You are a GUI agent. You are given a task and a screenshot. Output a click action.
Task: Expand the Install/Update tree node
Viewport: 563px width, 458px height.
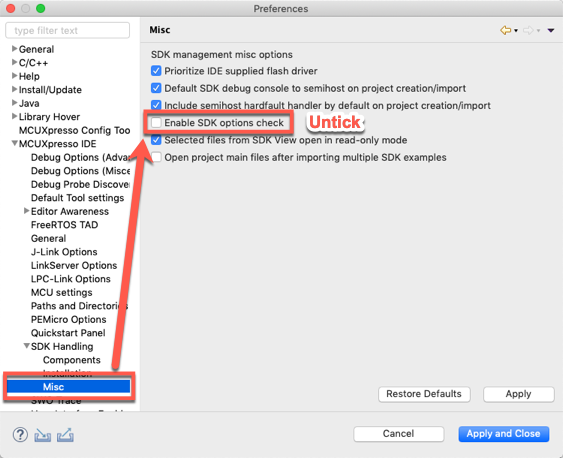(14, 89)
